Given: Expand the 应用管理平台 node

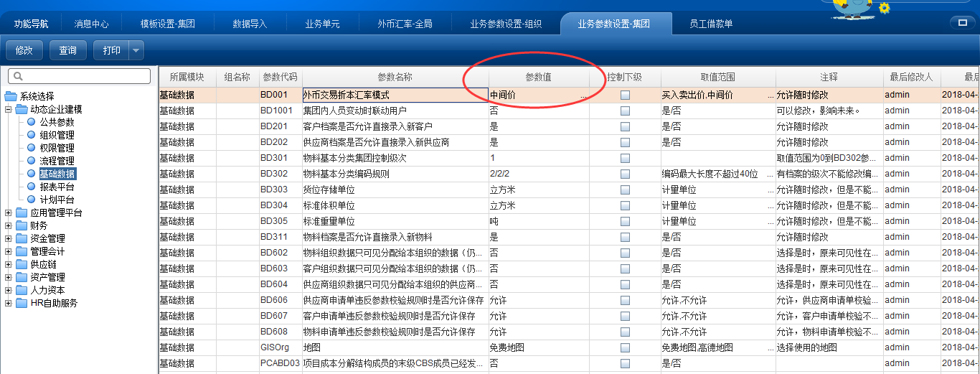Looking at the screenshot, I should pos(9,212).
